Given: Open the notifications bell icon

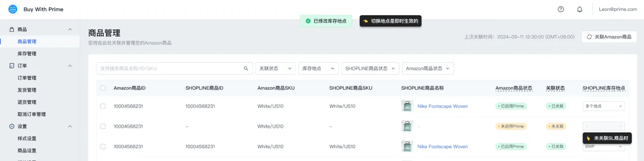Looking at the screenshot, I should [x=579, y=9].
